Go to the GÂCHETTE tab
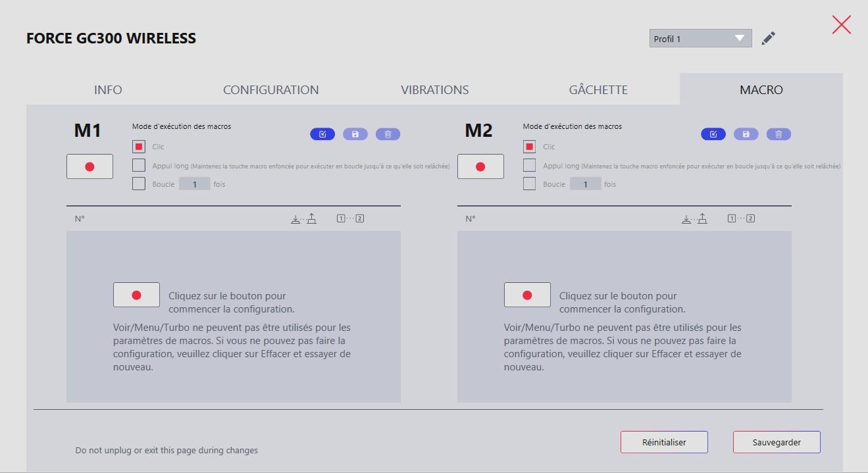 (598, 90)
